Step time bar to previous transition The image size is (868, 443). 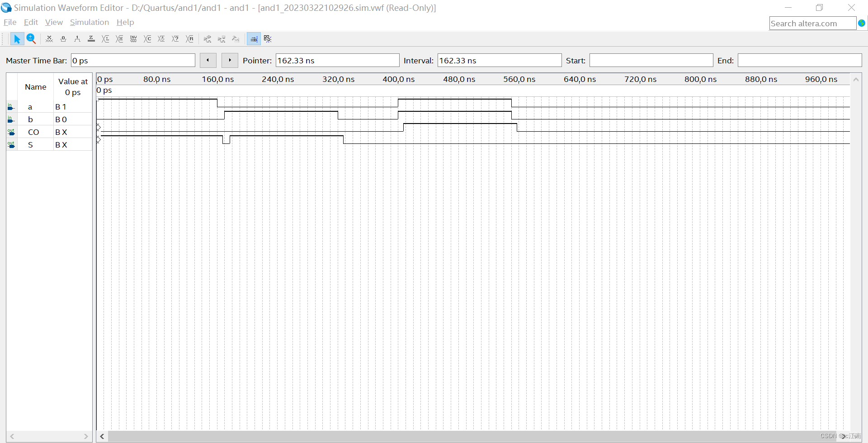coord(208,60)
